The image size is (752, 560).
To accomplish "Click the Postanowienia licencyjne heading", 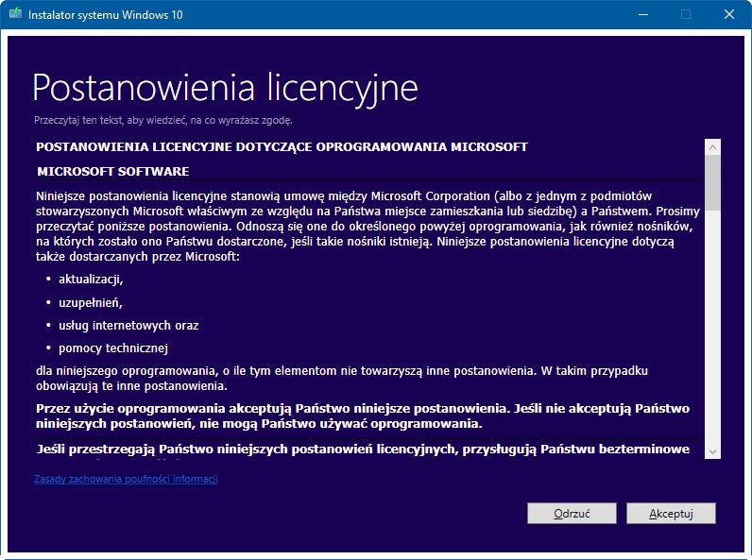I will point(226,88).
